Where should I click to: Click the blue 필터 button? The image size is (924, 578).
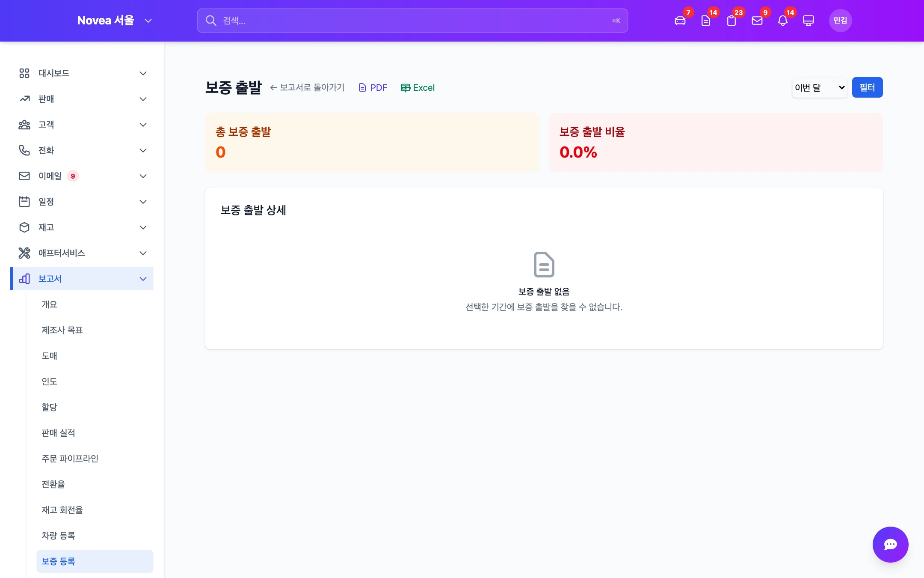click(867, 87)
